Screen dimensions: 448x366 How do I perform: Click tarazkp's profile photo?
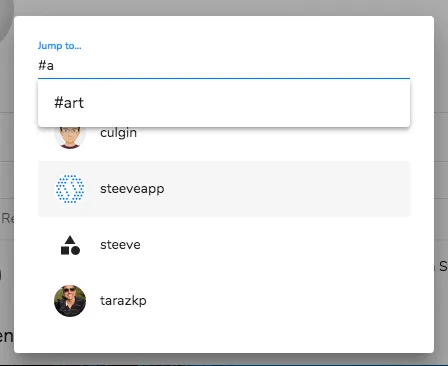(x=70, y=301)
